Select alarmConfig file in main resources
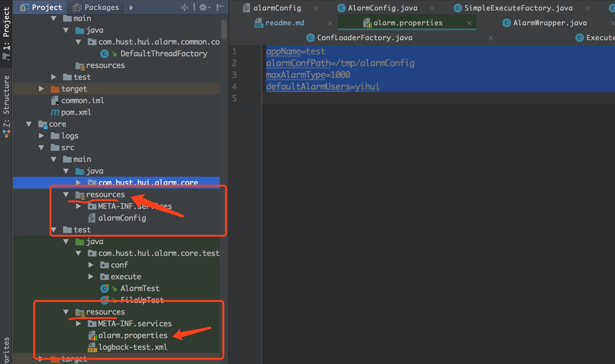Image resolution: width=615 pixels, height=364 pixels. (122, 218)
